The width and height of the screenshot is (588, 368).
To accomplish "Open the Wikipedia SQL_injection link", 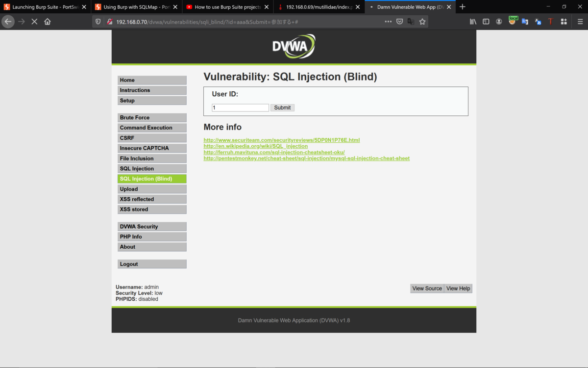I will (x=256, y=146).
